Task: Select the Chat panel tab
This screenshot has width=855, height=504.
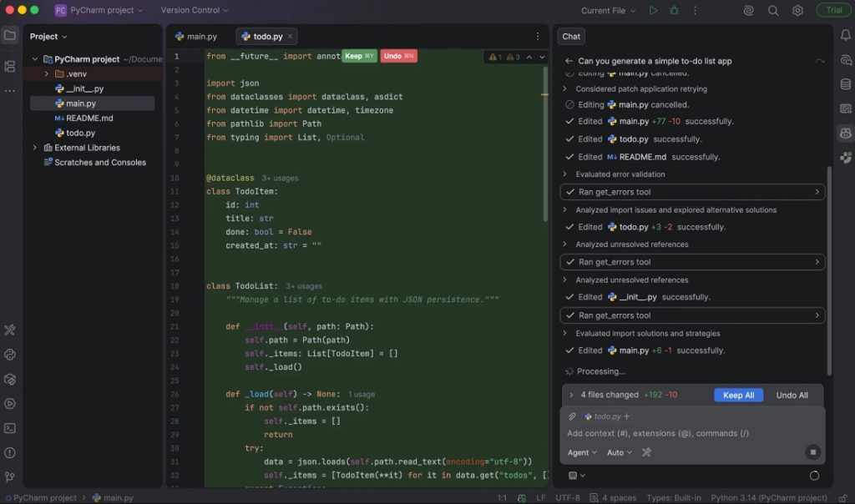Action: pos(571,37)
